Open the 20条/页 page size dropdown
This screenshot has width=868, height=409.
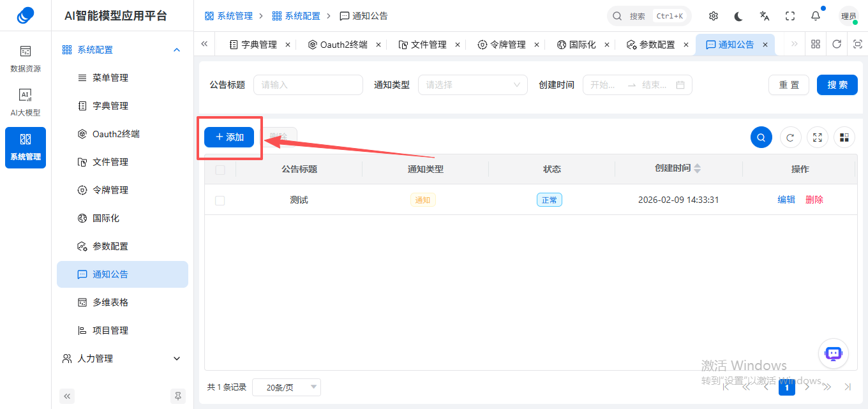(287, 387)
